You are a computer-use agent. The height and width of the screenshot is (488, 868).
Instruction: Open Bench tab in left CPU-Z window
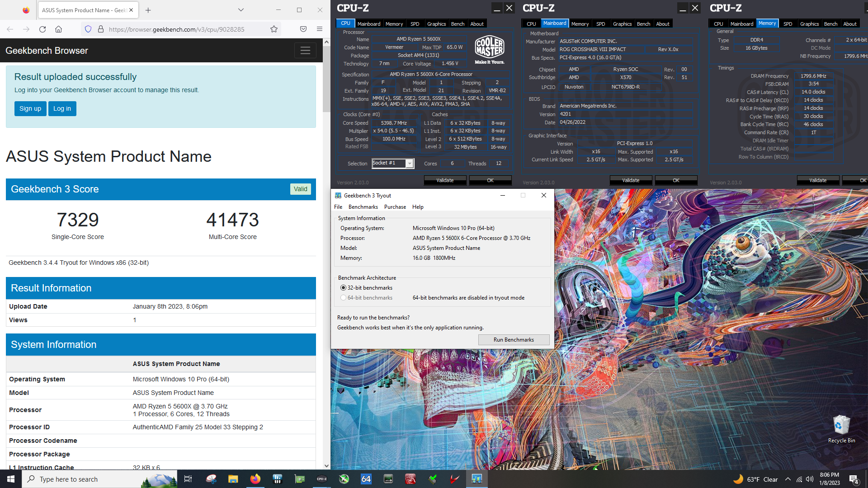[x=458, y=24]
